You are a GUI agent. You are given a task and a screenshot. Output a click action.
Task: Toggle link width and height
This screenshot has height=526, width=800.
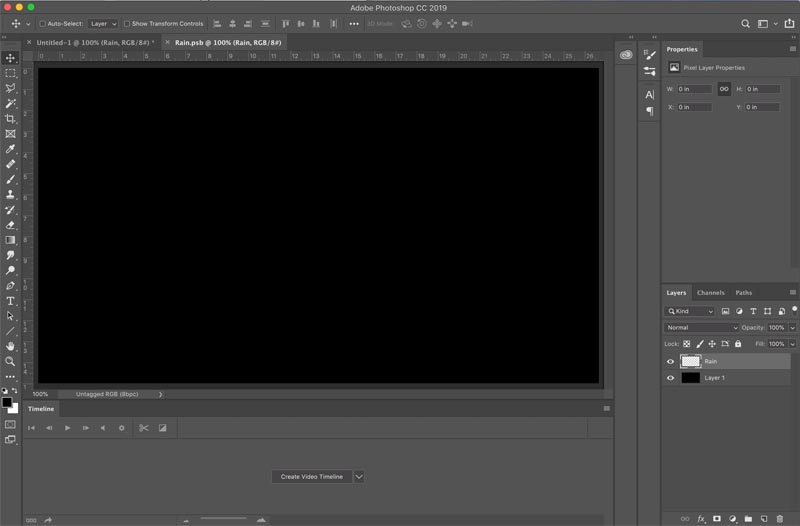pos(724,89)
